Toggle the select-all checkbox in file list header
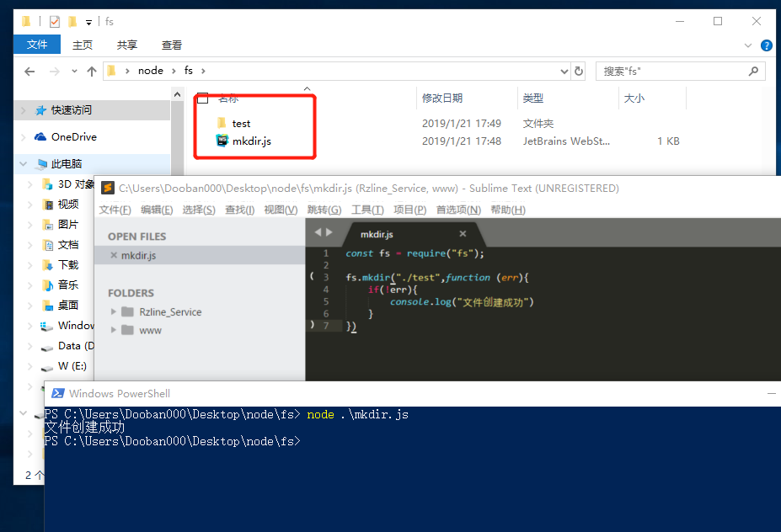Image resolution: width=781 pixels, height=532 pixels. pos(203,98)
